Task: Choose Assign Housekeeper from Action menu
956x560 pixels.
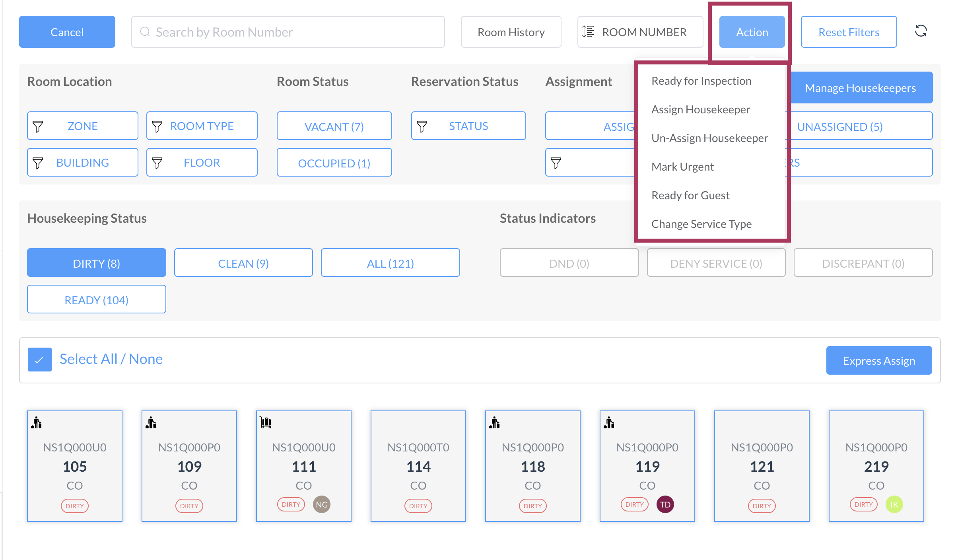Action: 701,109
